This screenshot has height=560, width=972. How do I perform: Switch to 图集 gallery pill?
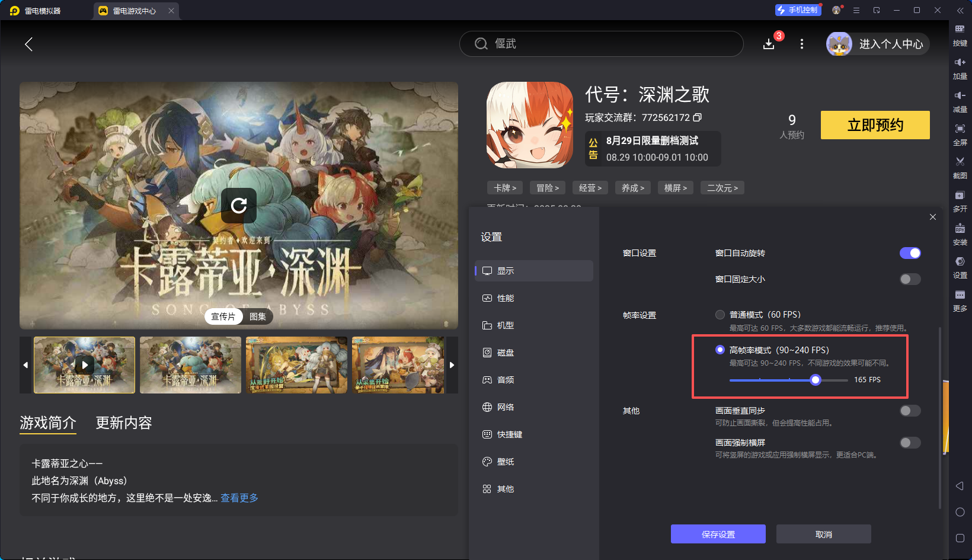(x=258, y=316)
